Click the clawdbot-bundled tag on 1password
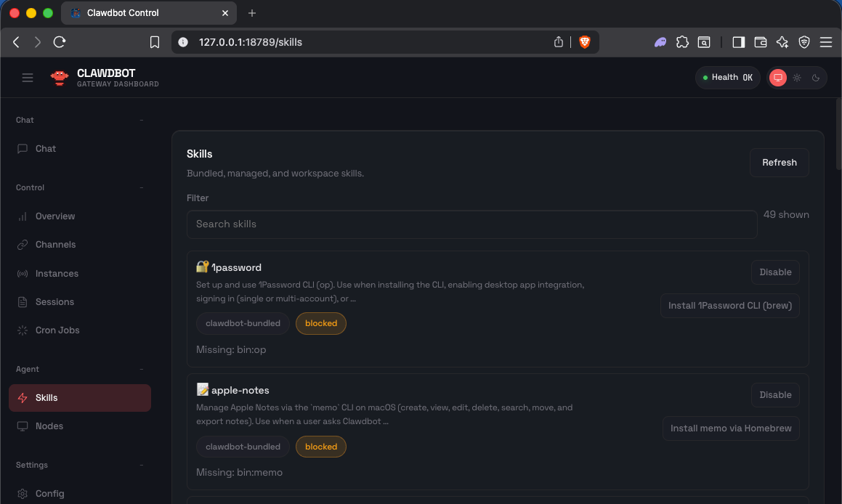The image size is (842, 504). pyautogui.click(x=243, y=324)
